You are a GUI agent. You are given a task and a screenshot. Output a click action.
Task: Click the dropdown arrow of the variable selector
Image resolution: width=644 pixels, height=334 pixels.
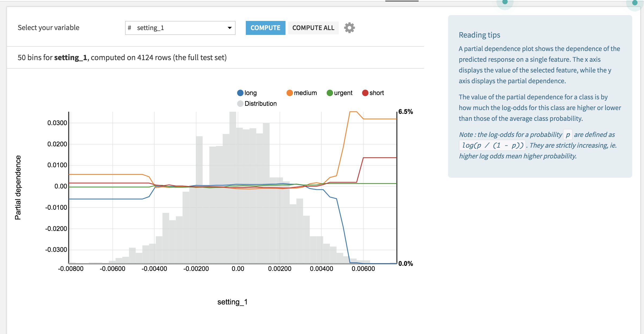pos(229,28)
